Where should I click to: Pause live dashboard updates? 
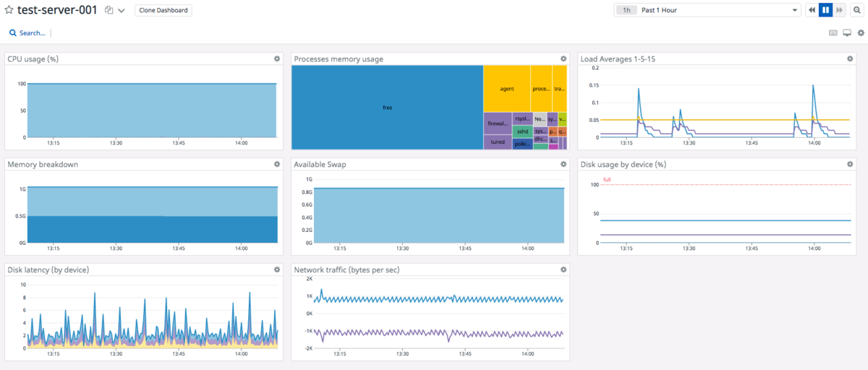tap(826, 10)
